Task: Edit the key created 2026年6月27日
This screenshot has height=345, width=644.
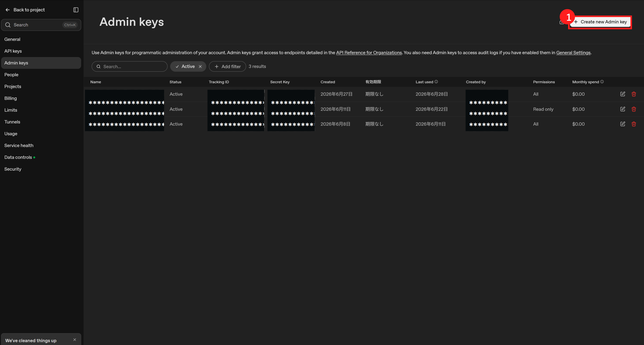Action: pyautogui.click(x=623, y=94)
